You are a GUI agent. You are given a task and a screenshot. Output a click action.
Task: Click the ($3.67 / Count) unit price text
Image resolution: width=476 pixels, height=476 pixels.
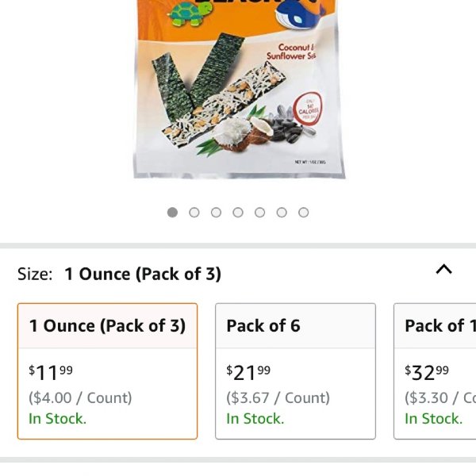tap(278, 397)
